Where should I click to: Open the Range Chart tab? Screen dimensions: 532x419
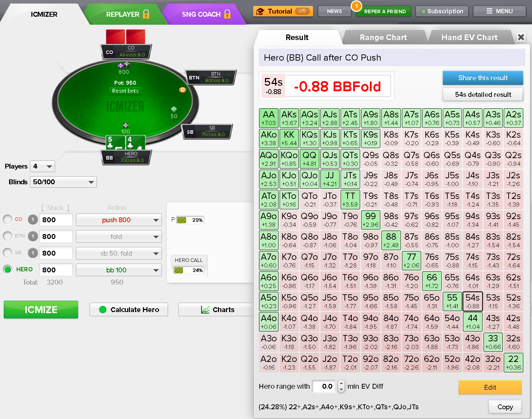383,37
